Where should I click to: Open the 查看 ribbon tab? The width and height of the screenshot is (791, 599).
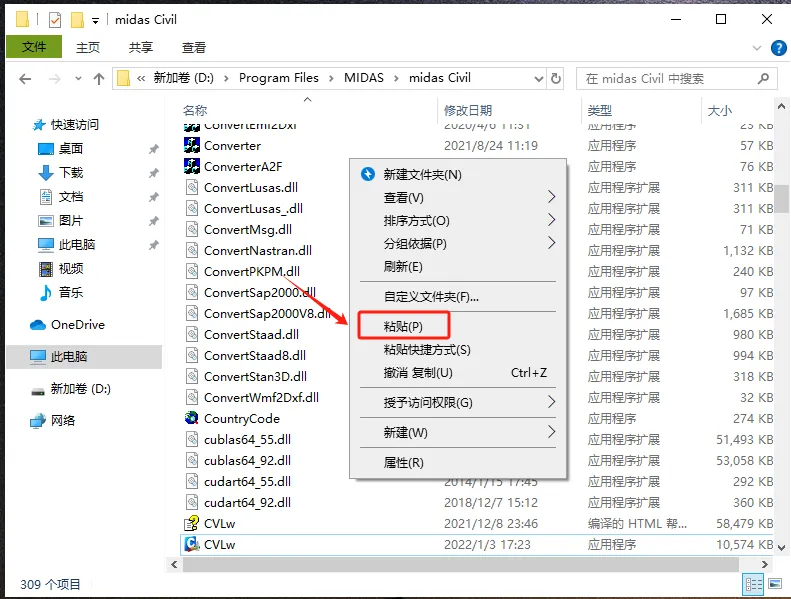(194, 47)
